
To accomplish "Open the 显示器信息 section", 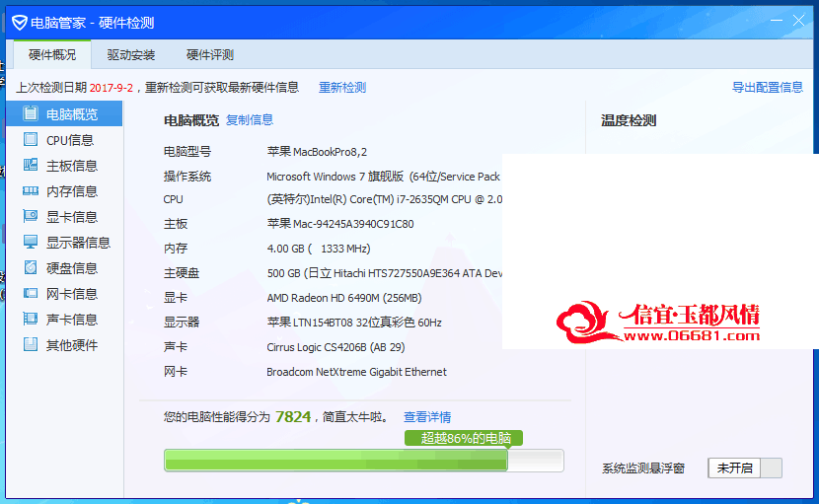I will tap(64, 243).
